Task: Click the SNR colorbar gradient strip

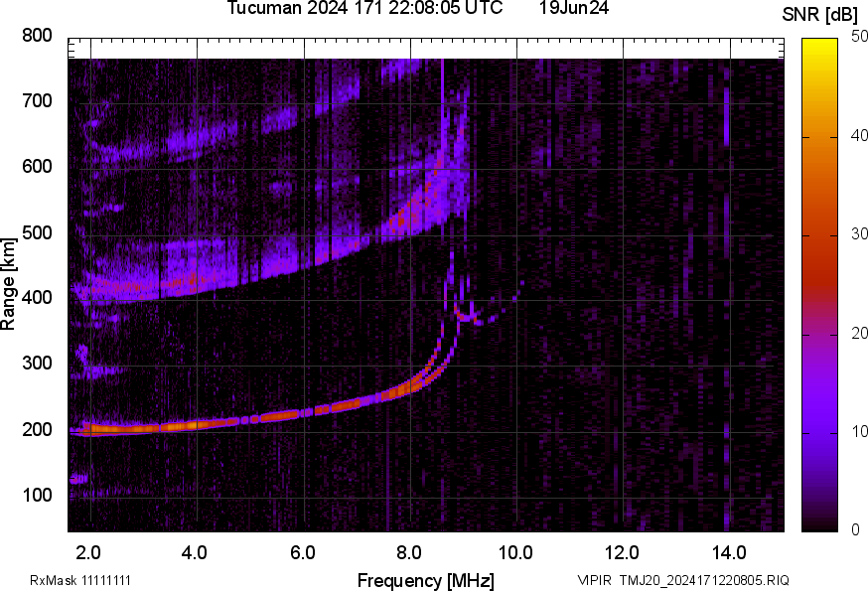Action: (820, 285)
